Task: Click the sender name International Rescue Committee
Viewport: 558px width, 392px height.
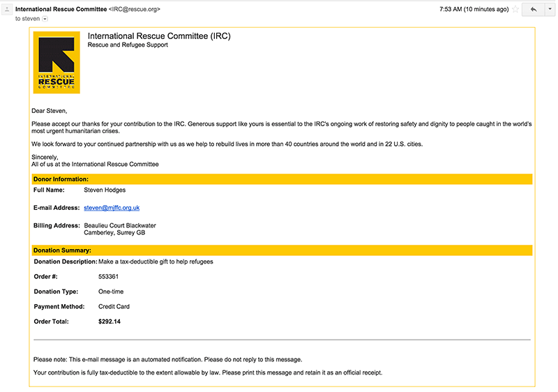Action: [61, 9]
